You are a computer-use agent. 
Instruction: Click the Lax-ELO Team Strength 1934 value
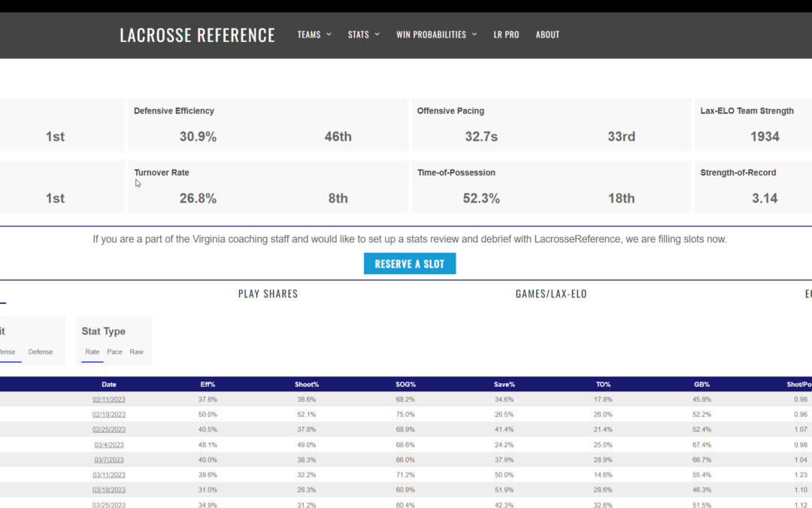(x=765, y=136)
